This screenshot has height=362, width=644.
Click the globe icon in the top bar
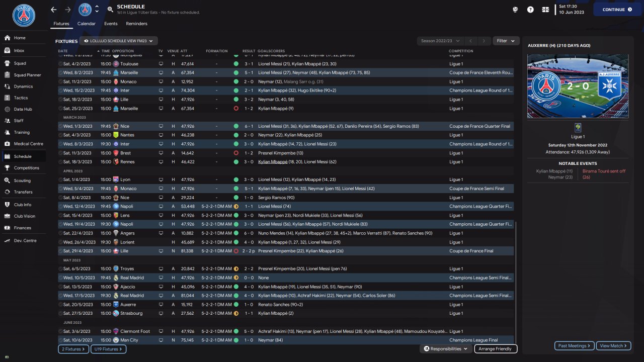[x=515, y=10]
